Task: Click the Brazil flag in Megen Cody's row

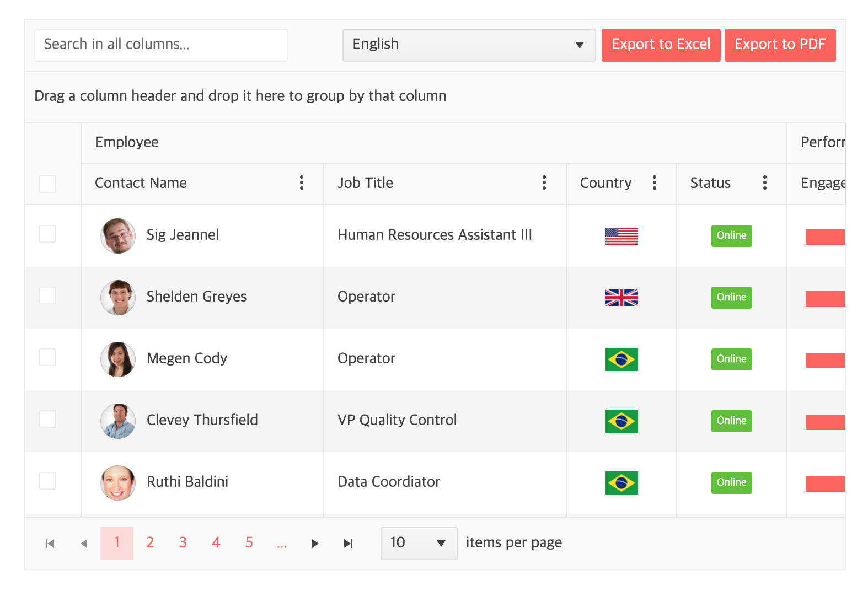Action: (x=621, y=359)
